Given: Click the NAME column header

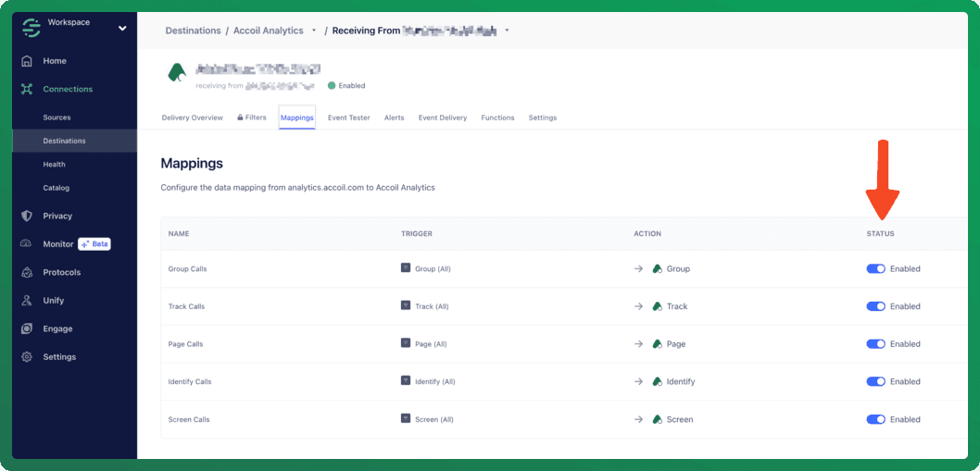Looking at the screenshot, I should [179, 233].
